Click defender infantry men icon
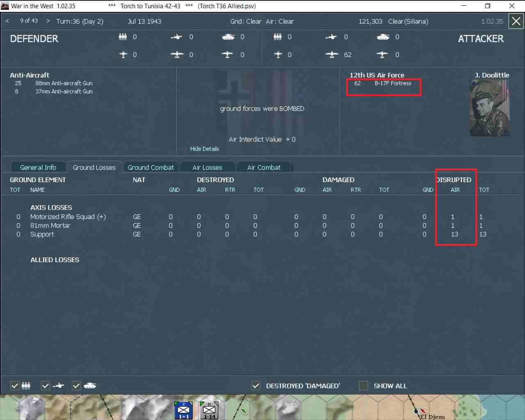525x420 pixels. click(x=123, y=37)
